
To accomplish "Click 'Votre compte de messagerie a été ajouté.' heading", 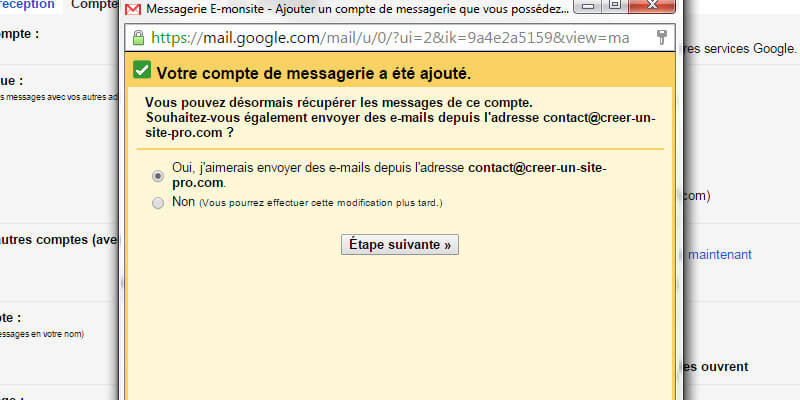I will tap(314, 73).
